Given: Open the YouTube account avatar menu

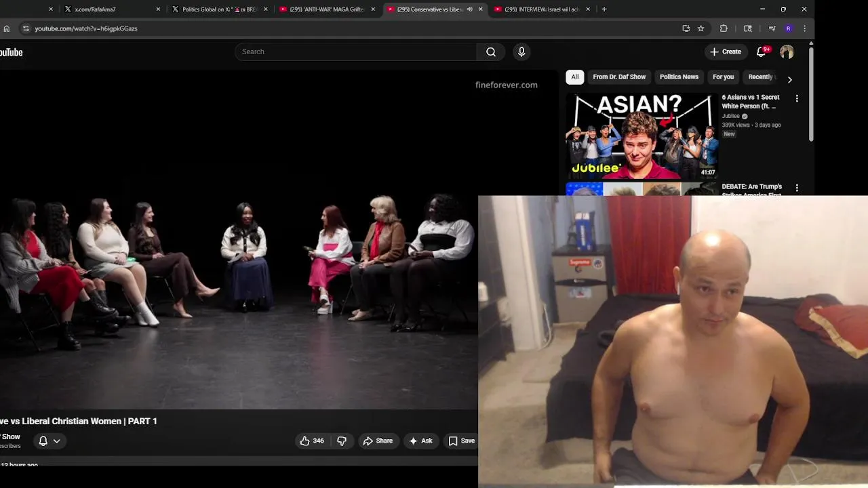Looking at the screenshot, I should [x=787, y=52].
